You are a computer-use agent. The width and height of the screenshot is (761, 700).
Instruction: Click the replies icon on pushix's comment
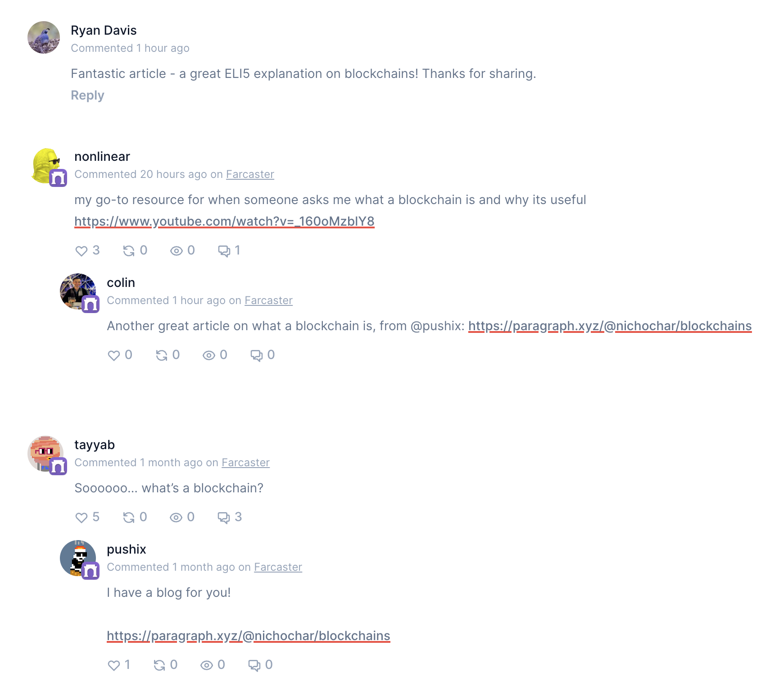[254, 665]
